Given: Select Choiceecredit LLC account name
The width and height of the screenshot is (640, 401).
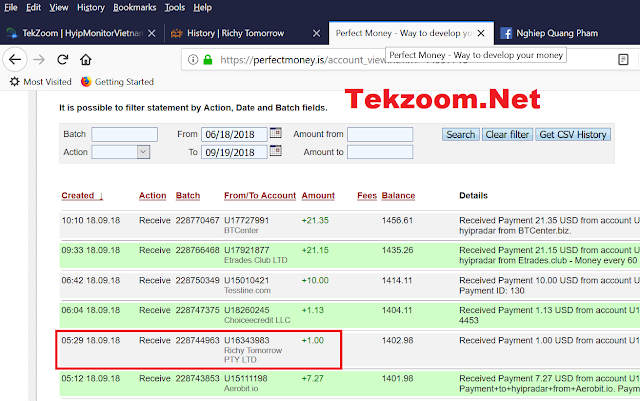Looking at the screenshot, I should (257, 320).
